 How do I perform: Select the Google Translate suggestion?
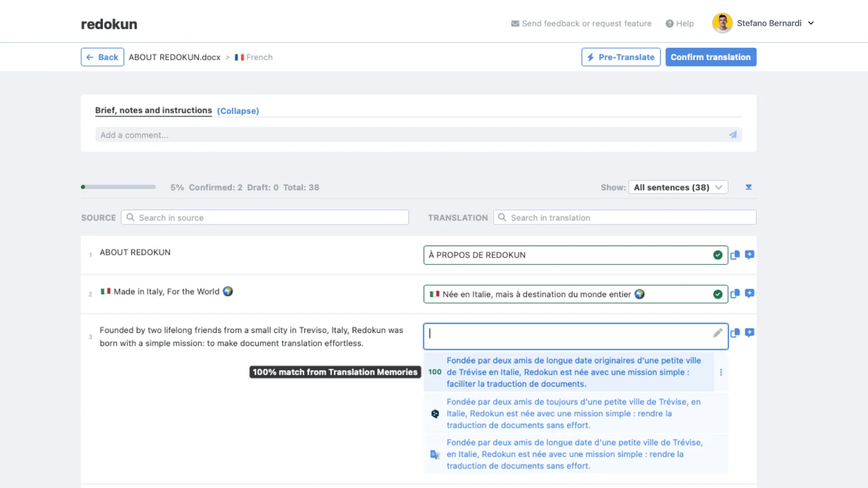tap(573, 454)
